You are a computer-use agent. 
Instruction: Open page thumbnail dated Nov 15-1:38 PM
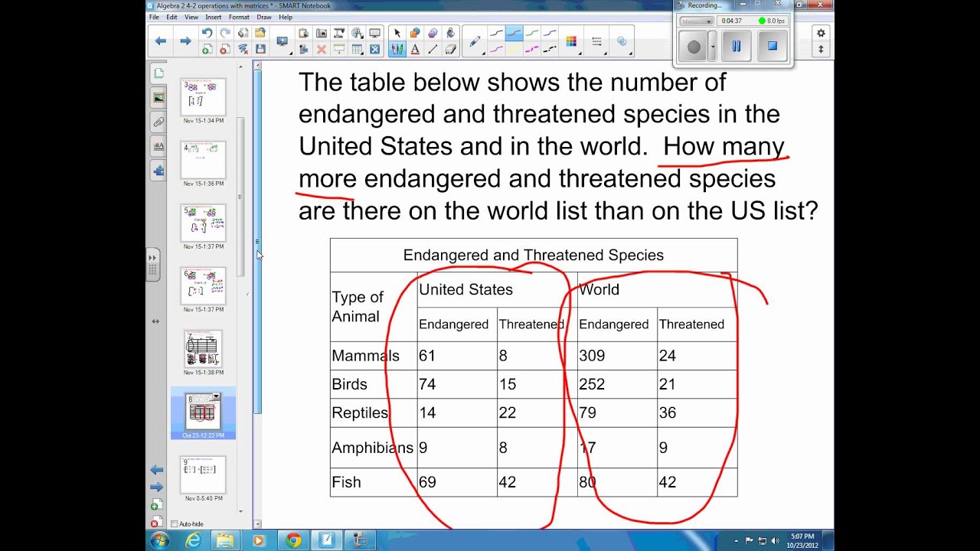tap(203, 349)
